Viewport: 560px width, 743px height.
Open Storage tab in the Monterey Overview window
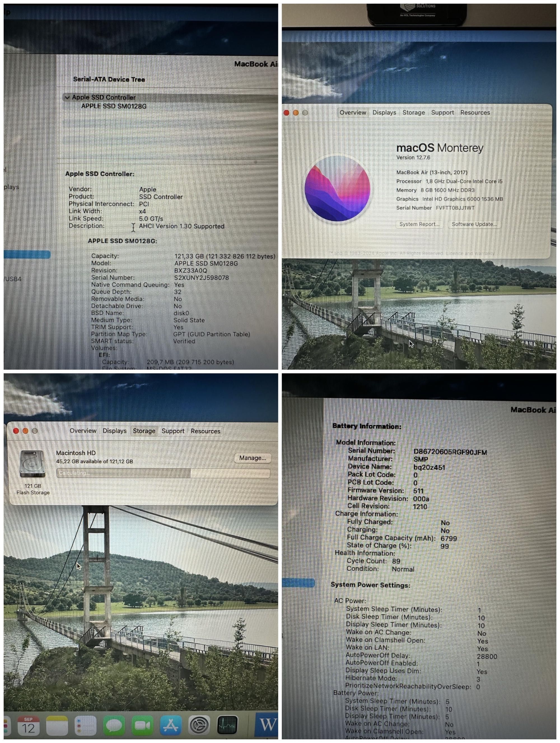(x=414, y=113)
